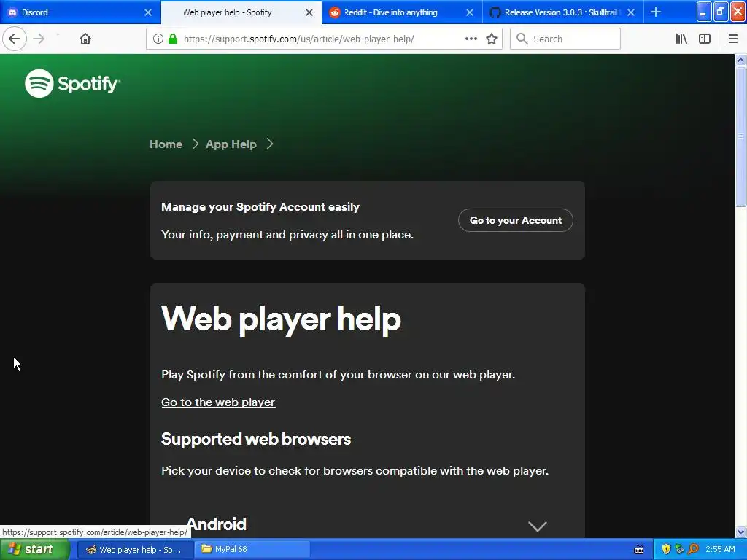Click the vertical scrollbar thumb

[741, 136]
